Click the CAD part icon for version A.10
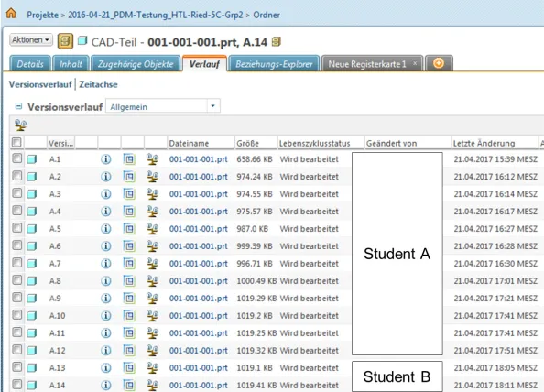This screenshot has height=392, width=544. [32, 316]
